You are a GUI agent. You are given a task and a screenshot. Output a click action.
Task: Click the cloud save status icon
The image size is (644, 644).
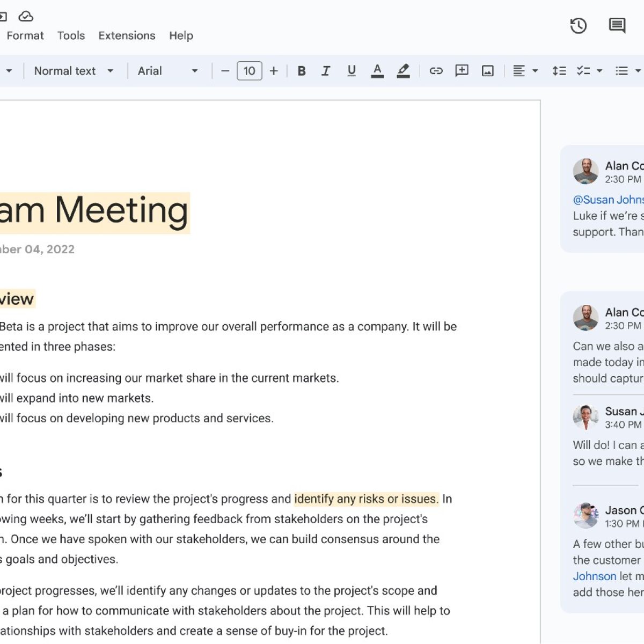26,16
